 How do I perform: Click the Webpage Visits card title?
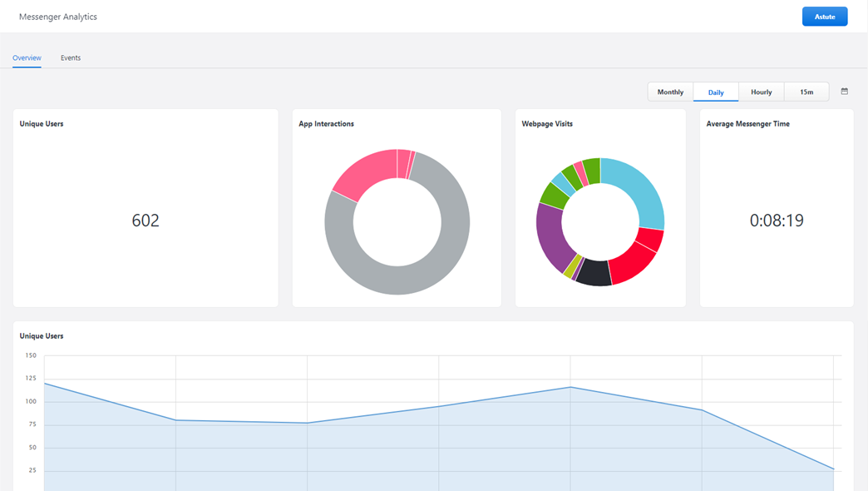tap(547, 124)
